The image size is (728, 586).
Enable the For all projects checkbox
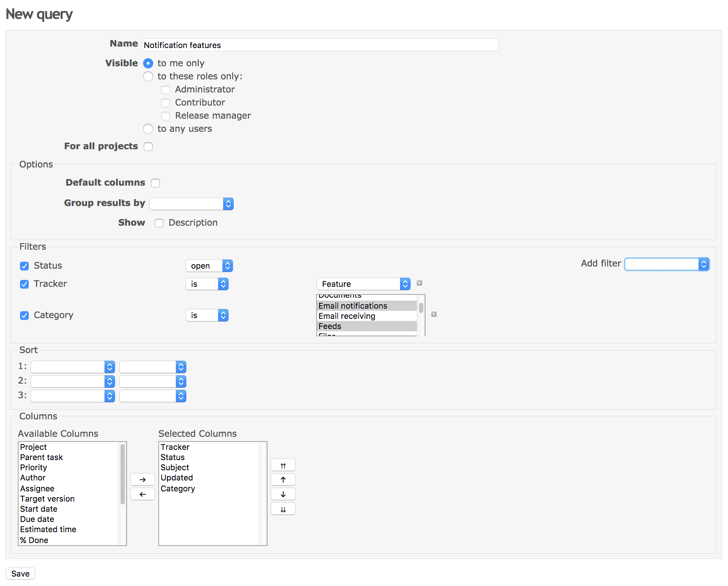[148, 146]
